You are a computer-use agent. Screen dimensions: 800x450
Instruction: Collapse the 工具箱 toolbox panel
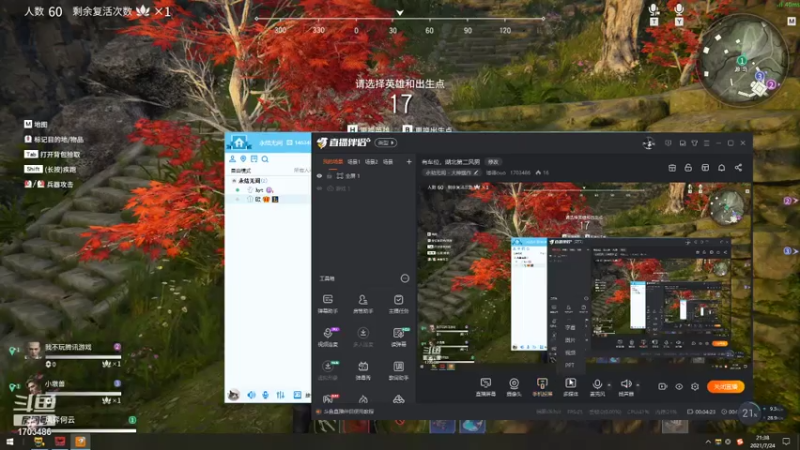coord(405,278)
